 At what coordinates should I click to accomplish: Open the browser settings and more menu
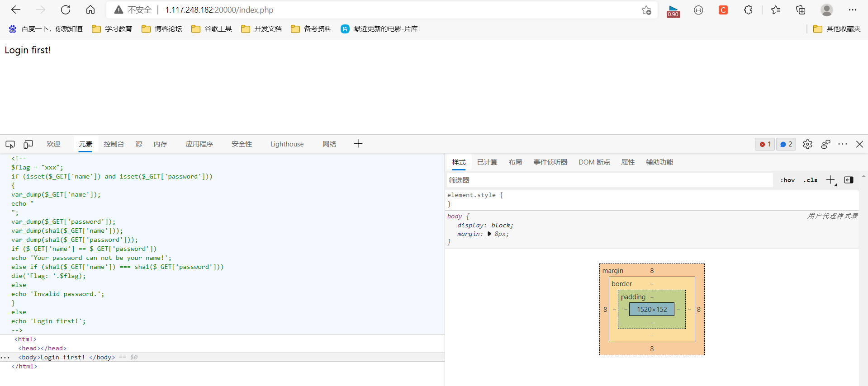pos(853,10)
